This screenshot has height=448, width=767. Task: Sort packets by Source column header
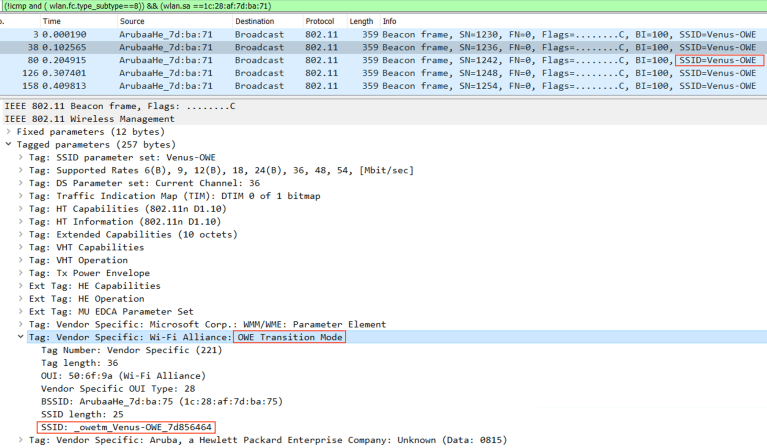click(x=132, y=21)
